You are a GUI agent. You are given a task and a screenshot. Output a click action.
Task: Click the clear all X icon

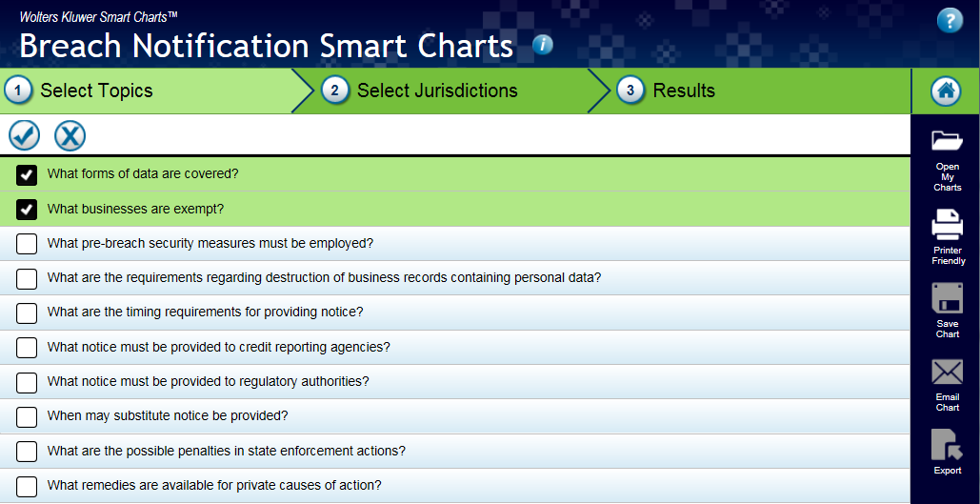[70, 135]
